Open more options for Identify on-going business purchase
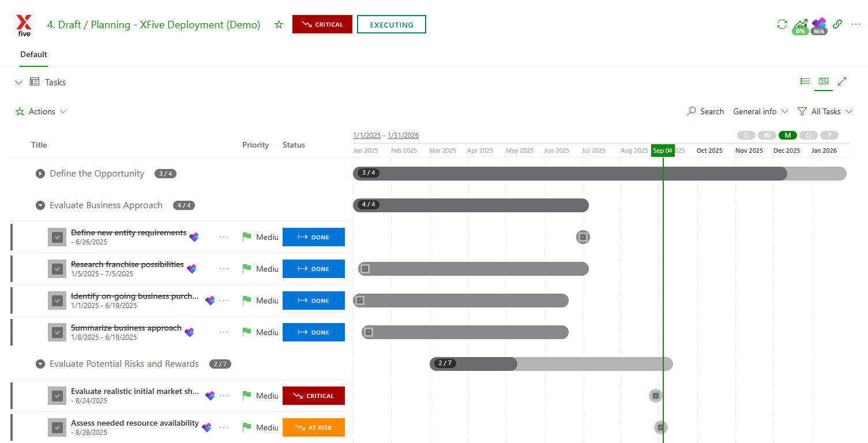This screenshot has height=443, width=868. click(224, 301)
